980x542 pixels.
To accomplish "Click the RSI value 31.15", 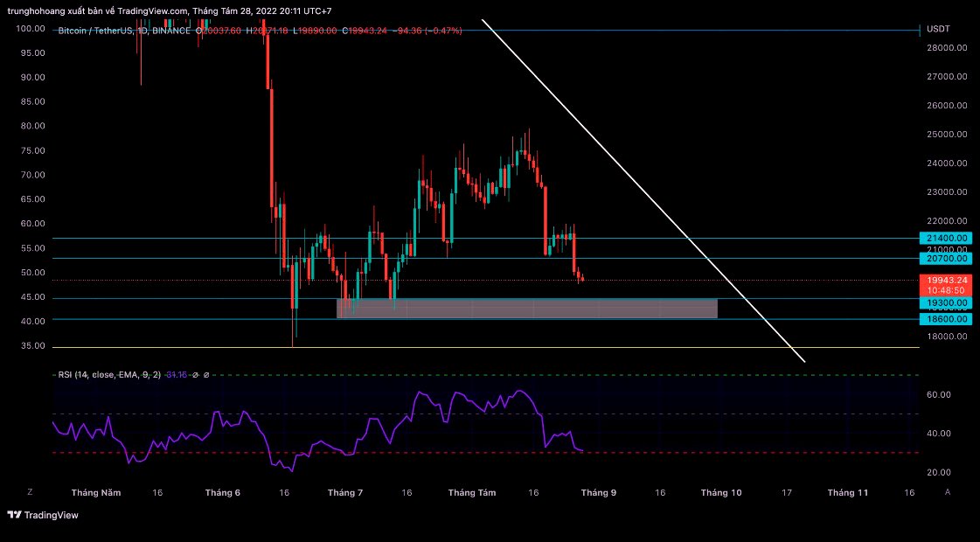I will 177,374.
